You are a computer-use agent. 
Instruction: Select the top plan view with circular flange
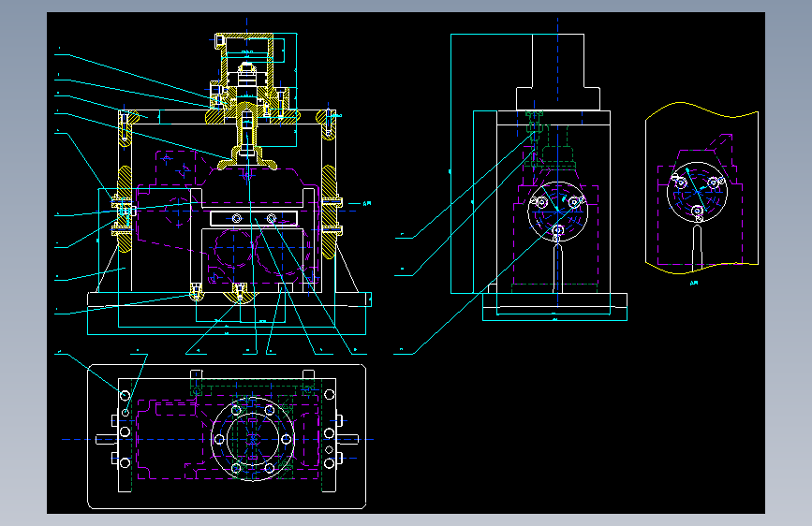[x=227, y=436]
